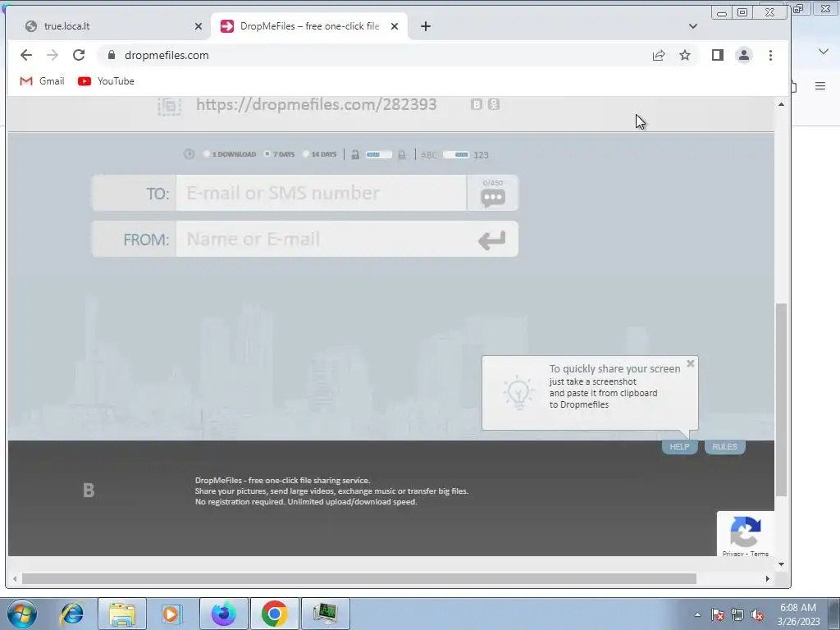Open the tab search dropdown chevron
This screenshot has width=840, height=630.
[x=692, y=26]
